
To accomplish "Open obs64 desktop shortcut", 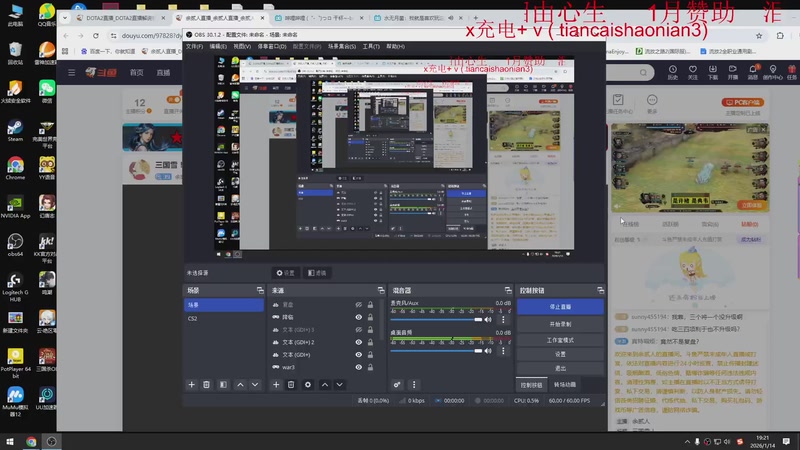I will (15, 245).
